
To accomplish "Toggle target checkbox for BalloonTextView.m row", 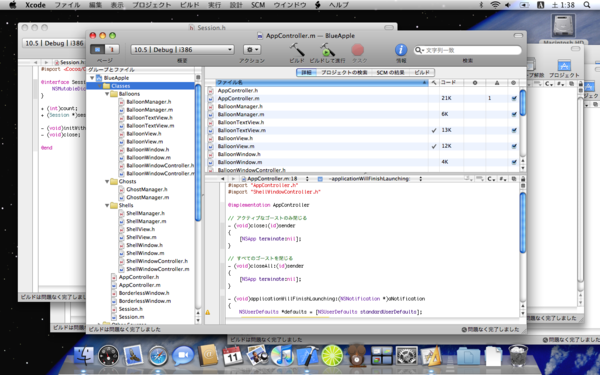I will click(x=514, y=130).
